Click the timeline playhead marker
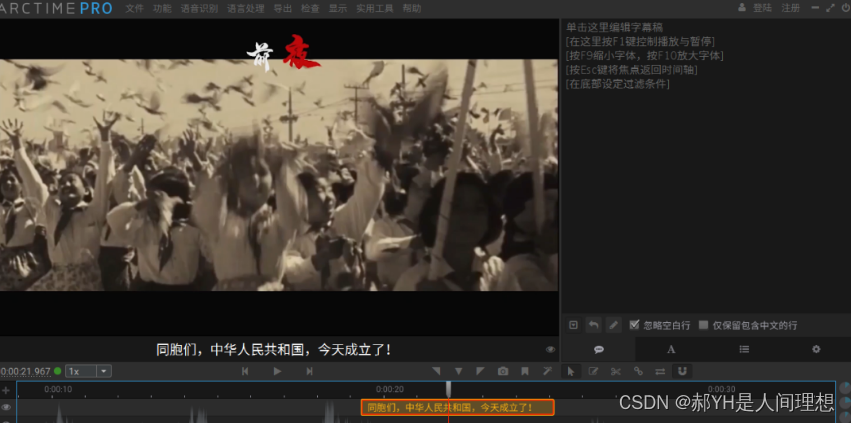The width and height of the screenshot is (851, 423). point(449,389)
